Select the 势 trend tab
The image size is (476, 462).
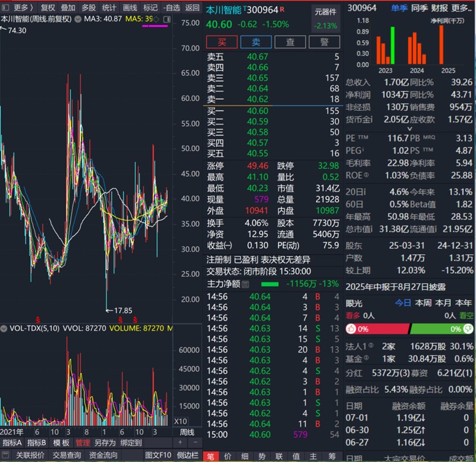pyautogui.click(x=262, y=456)
